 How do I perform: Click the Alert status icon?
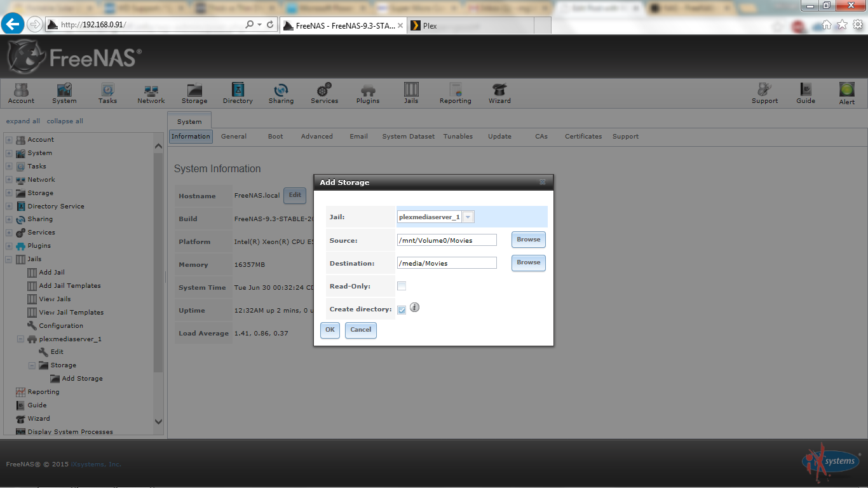tap(846, 93)
